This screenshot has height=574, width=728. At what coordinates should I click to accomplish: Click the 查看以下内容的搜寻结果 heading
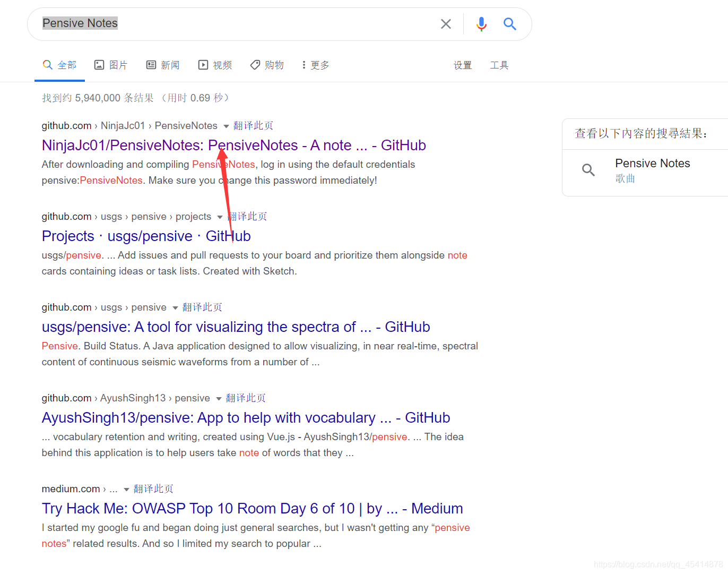coord(641,133)
